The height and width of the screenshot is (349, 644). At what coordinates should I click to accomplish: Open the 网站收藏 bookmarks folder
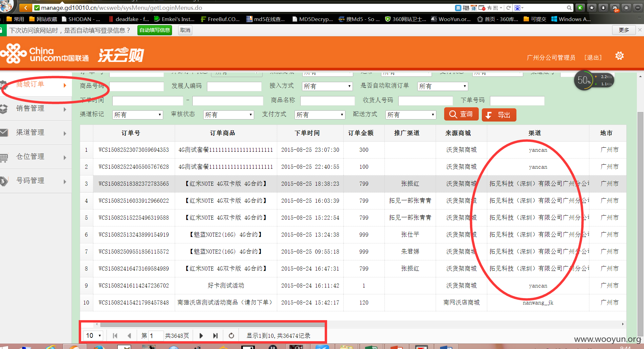pyautogui.click(x=43, y=19)
